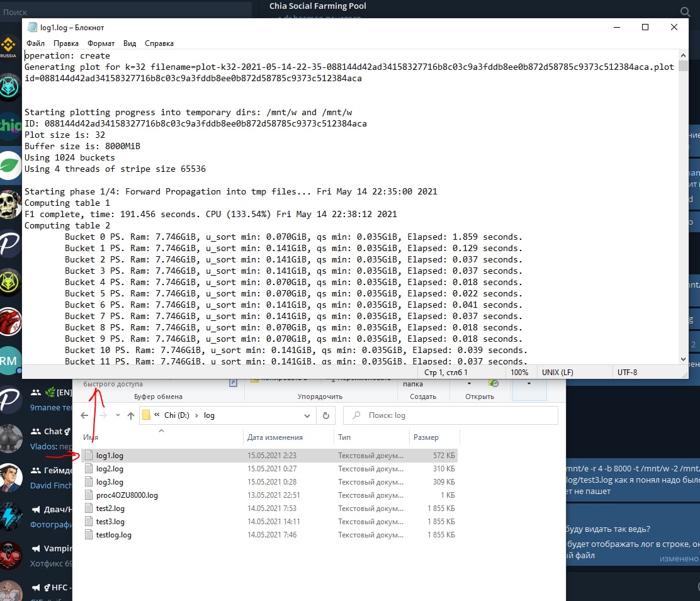This screenshot has height=601, width=700.
Task: Click the file icon beside log2.log
Action: point(88,468)
